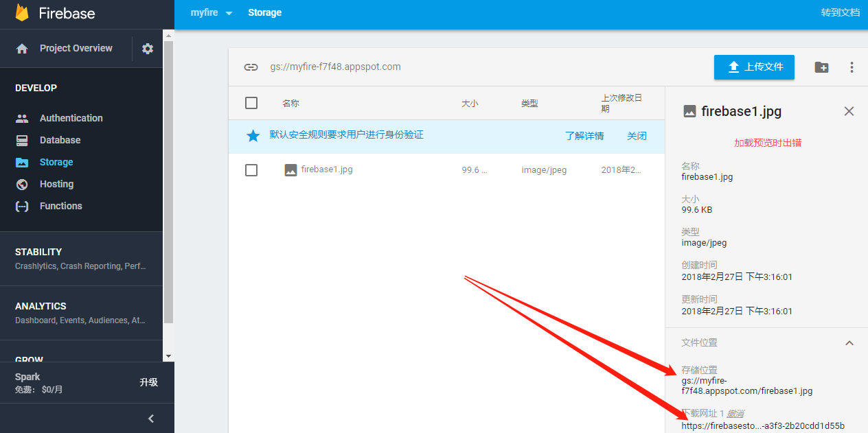868x433 pixels.
Task: Select Storage in sidebar
Action: 56,162
